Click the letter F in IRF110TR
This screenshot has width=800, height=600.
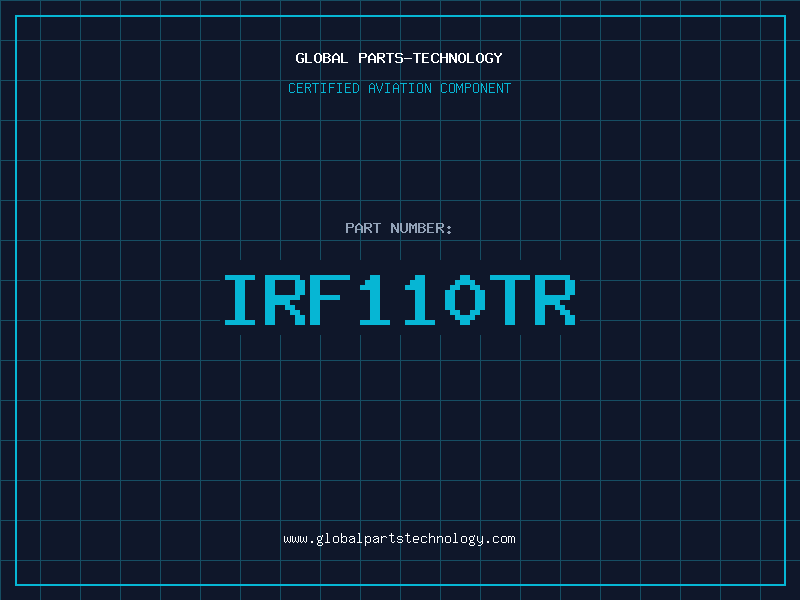pyautogui.click(x=331, y=300)
